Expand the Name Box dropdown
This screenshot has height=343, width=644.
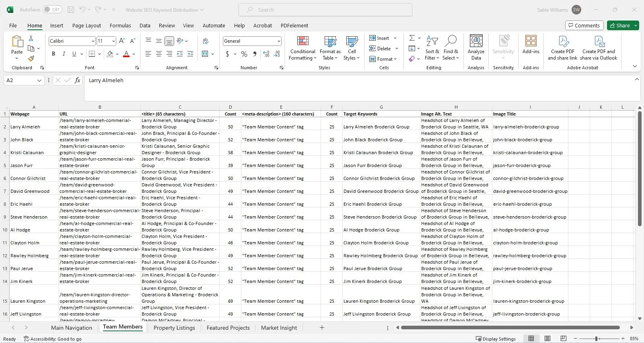39,81
